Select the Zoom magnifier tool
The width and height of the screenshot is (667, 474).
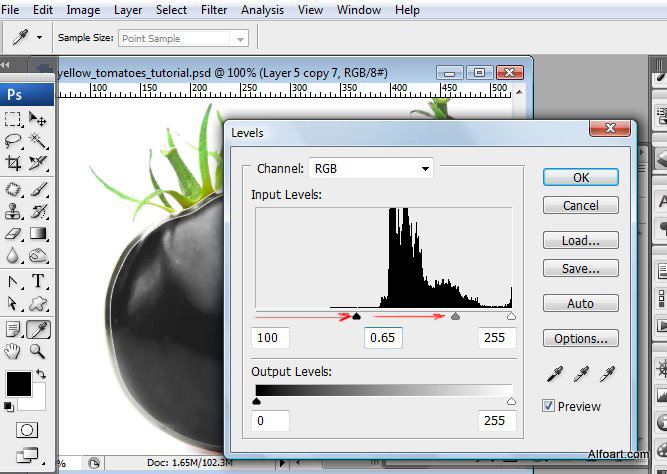(38, 351)
